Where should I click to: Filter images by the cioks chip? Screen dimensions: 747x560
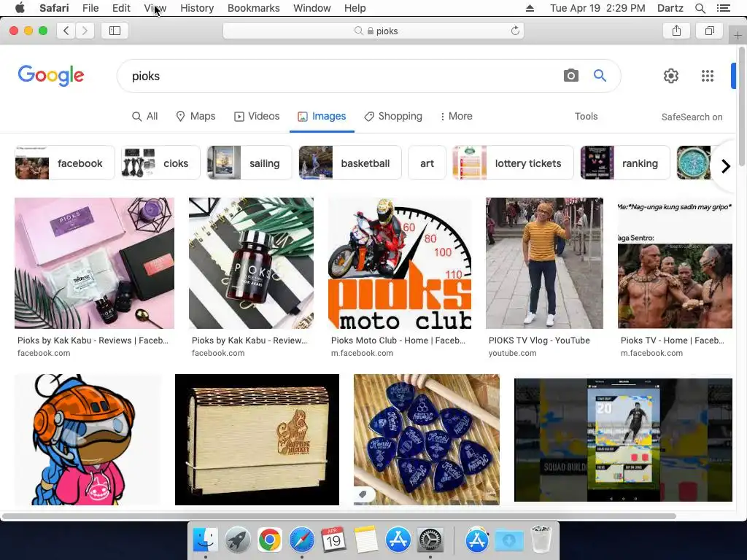(x=160, y=163)
